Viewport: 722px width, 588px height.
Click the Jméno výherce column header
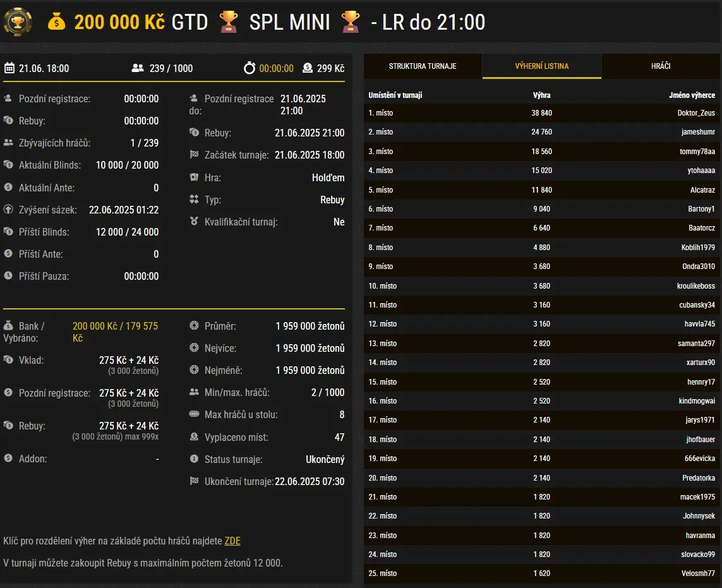click(x=692, y=95)
